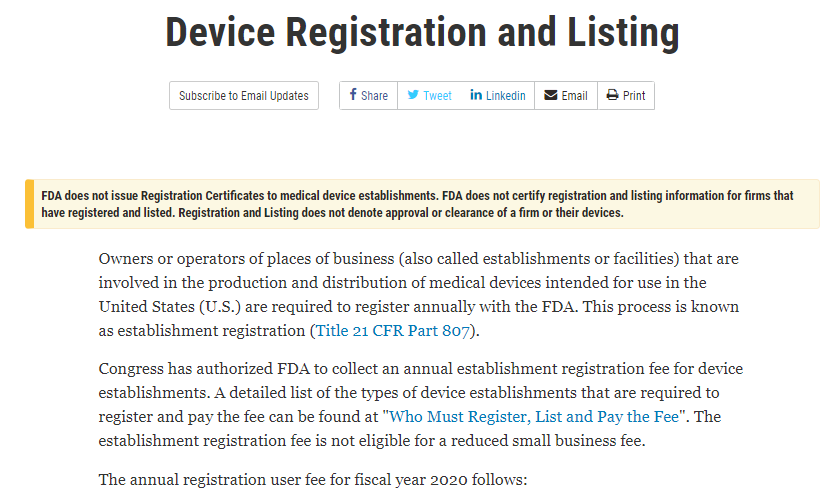Click the Facebook icon in Share button
Image resolution: width=840 pixels, height=498 pixels.
coord(353,95)
